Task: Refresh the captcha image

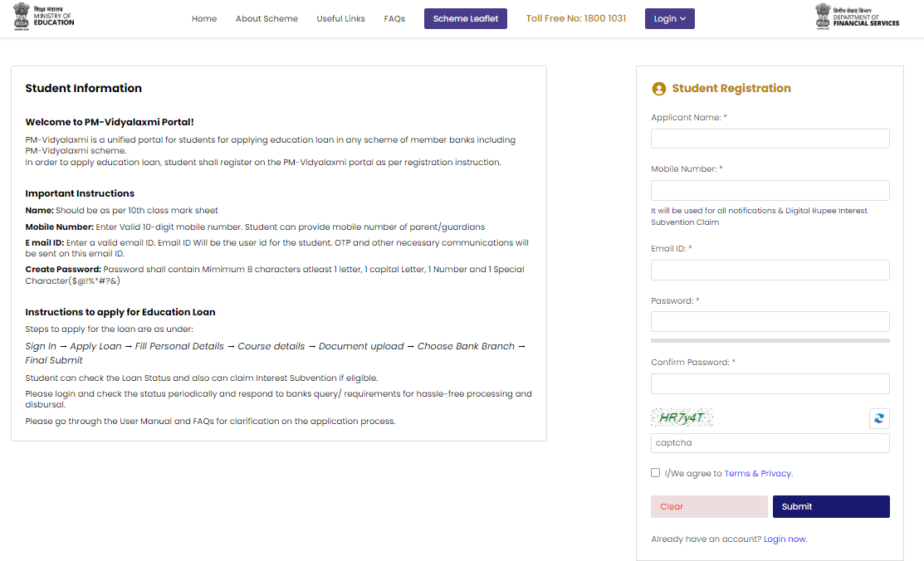Action: (x=879, y=418)
